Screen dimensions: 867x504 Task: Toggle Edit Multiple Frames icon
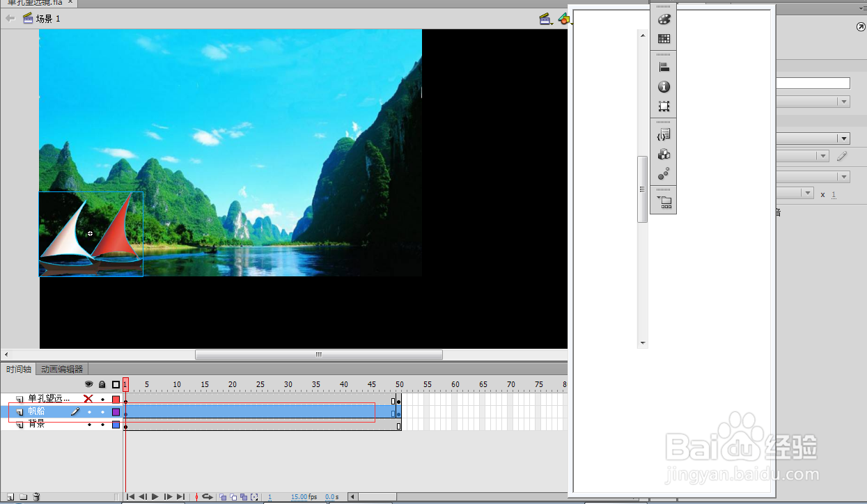coord(244,497)
